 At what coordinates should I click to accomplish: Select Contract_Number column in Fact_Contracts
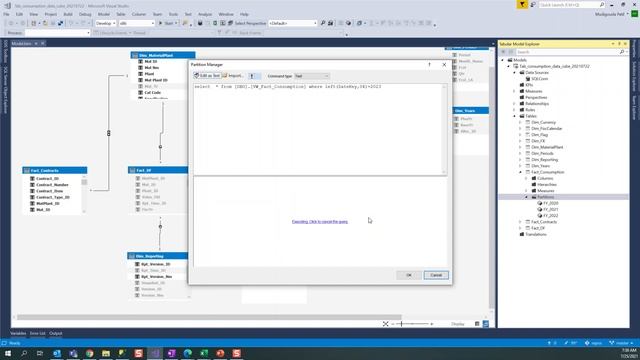click(52, 185)
